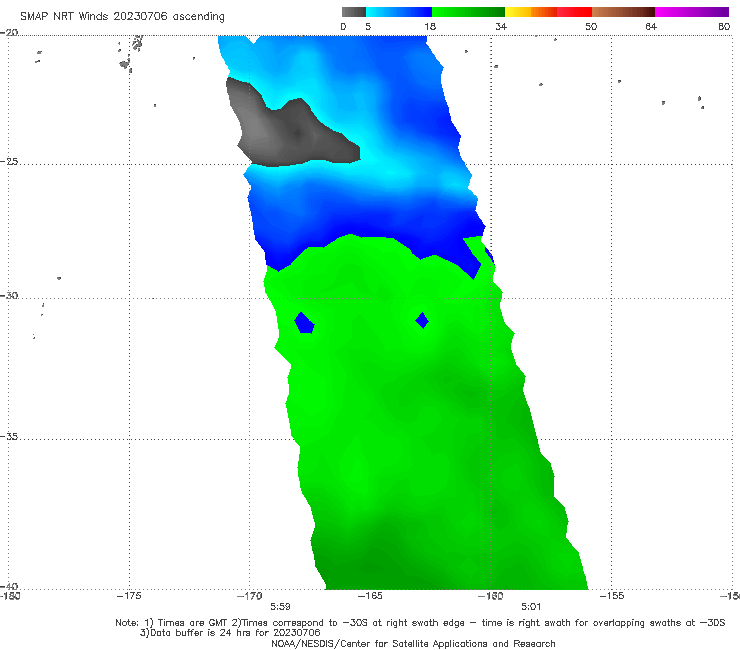Click the note "3)Data buffer is 24 hrs for 20230706"
This screenshot has width=740, height=650.
pos(230,633)
